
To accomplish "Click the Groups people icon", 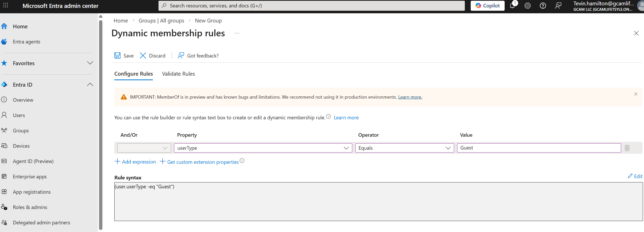I will coord(4,130).
